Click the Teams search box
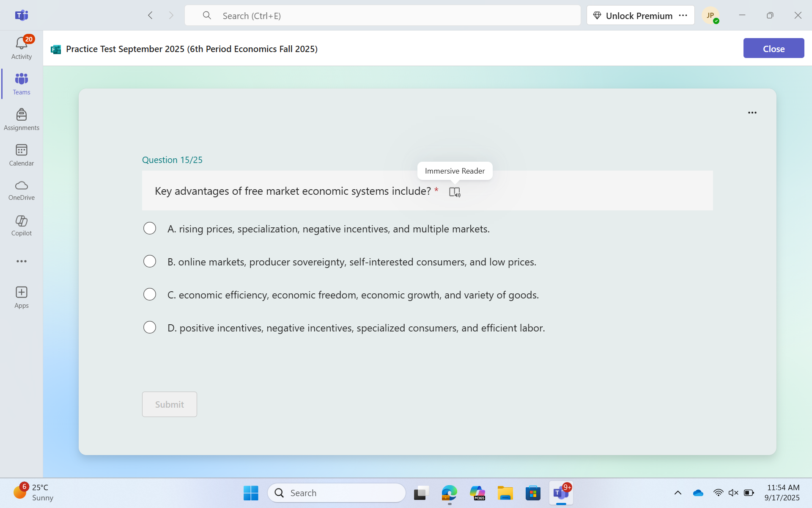This screenshot has width=812, height=508. pos(382,16)
